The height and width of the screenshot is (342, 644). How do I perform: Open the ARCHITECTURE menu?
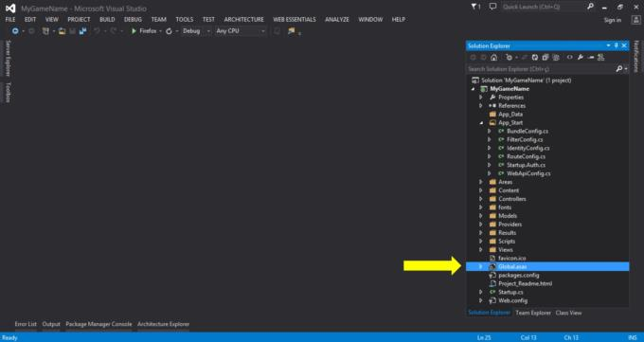pyautogui.click(x=243, y=19)
